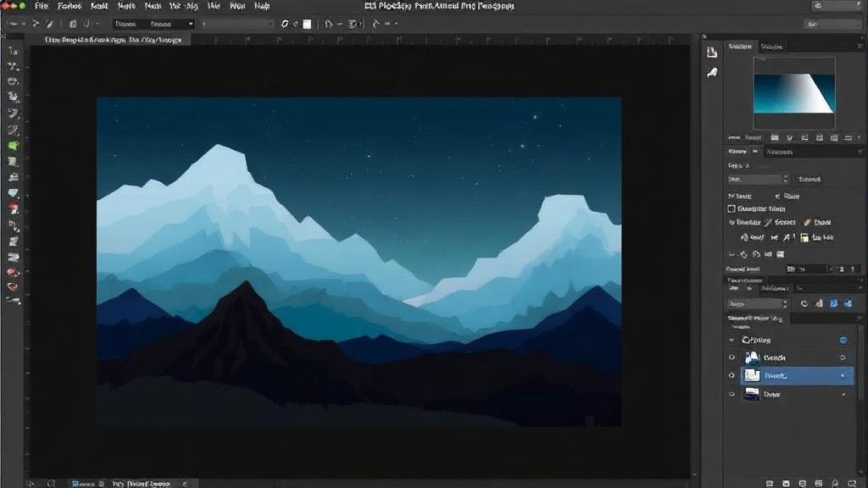Open the second menu after File
Screen dimensions: 868x488
(x=99, y=6)
